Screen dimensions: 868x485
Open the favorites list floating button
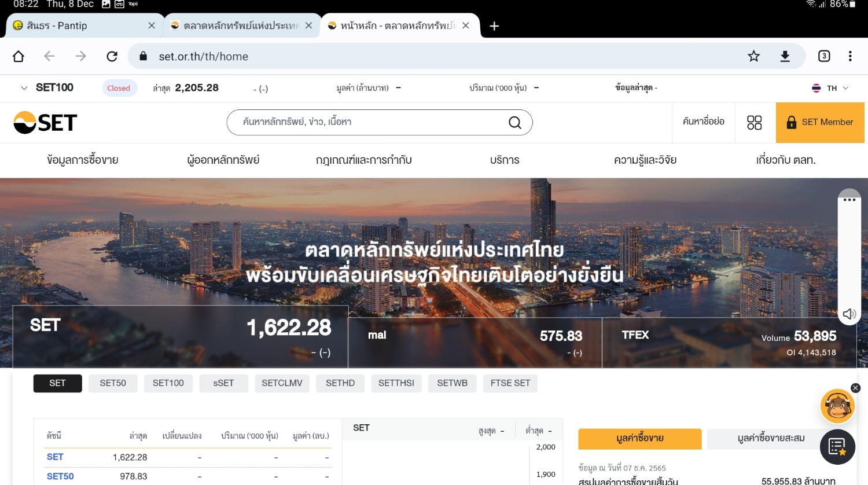point(837,447)
